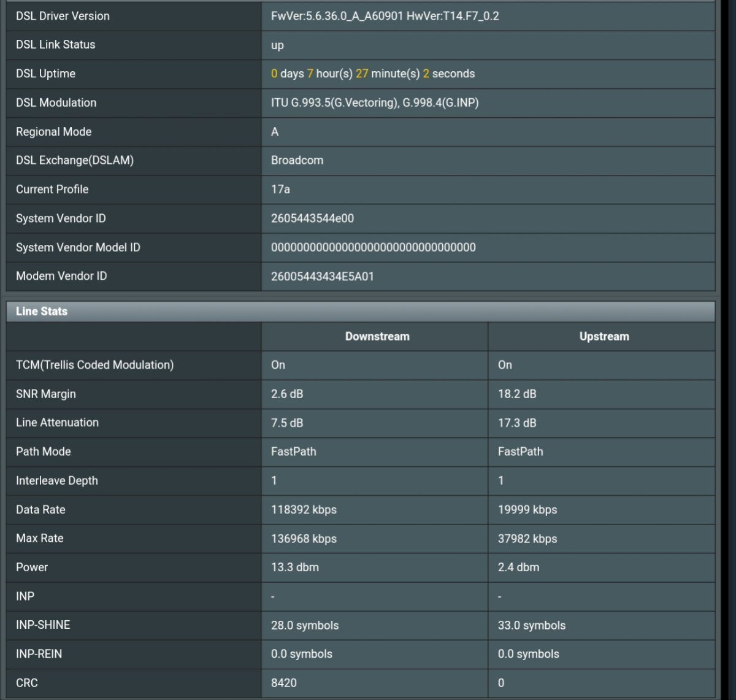Viewport: 736px width, 700px height.
Task: Click the upstream INP-SHINE 33.0 symbols value
Action: pos(531,625)
